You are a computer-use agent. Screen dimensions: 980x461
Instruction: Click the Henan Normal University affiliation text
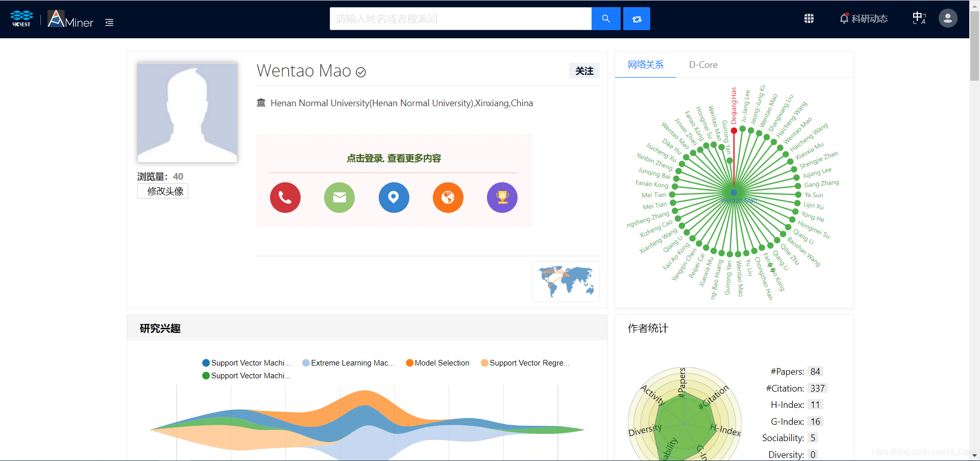point(402,103)
